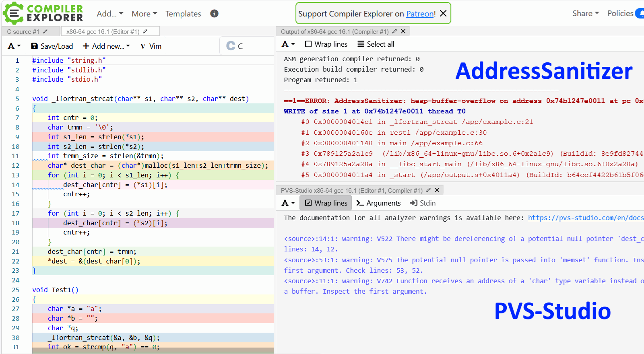Open the Add new... dropdown
The width and height of the screenshot is (644, 354).
tap(106, 46)
